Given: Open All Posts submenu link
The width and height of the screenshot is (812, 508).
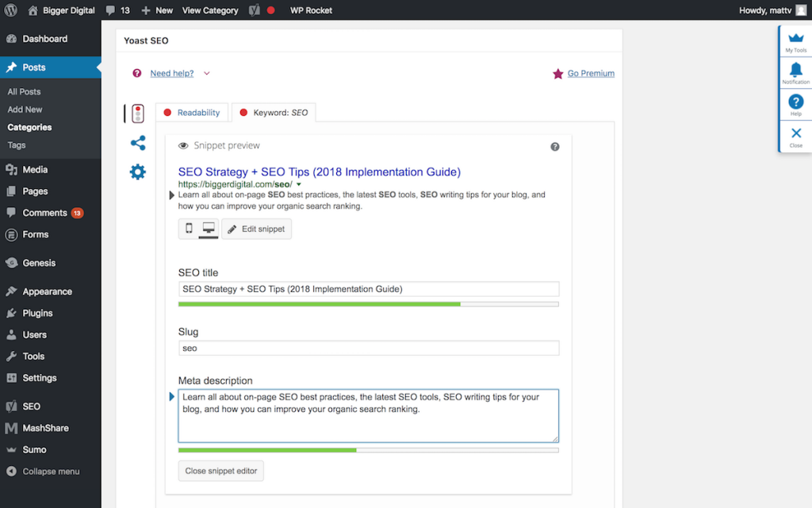Looking at the screenshot, I should coord(24,92).
